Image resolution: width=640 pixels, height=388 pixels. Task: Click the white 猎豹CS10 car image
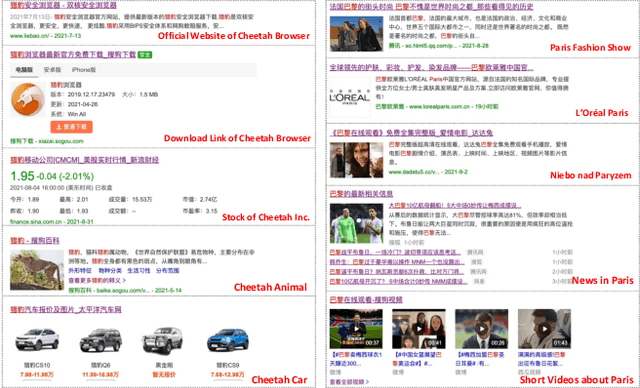37,340
